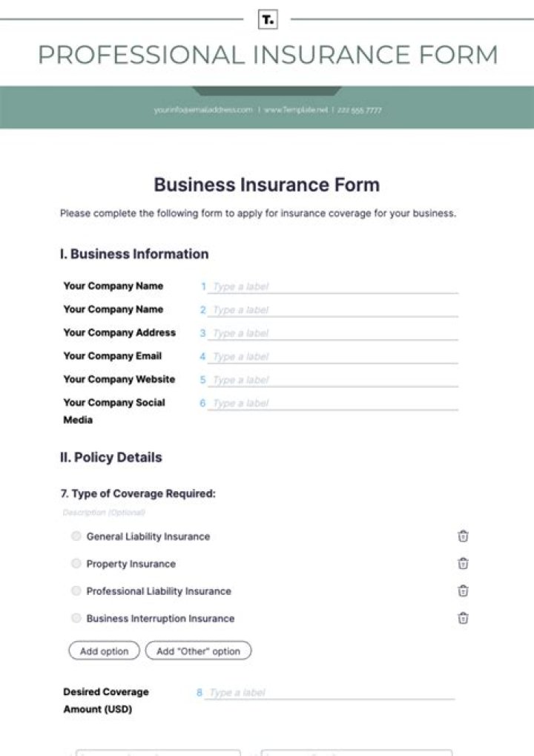Click the Desired Coverage Amount label field
This screenshot has width=534, height=756.
330,693
